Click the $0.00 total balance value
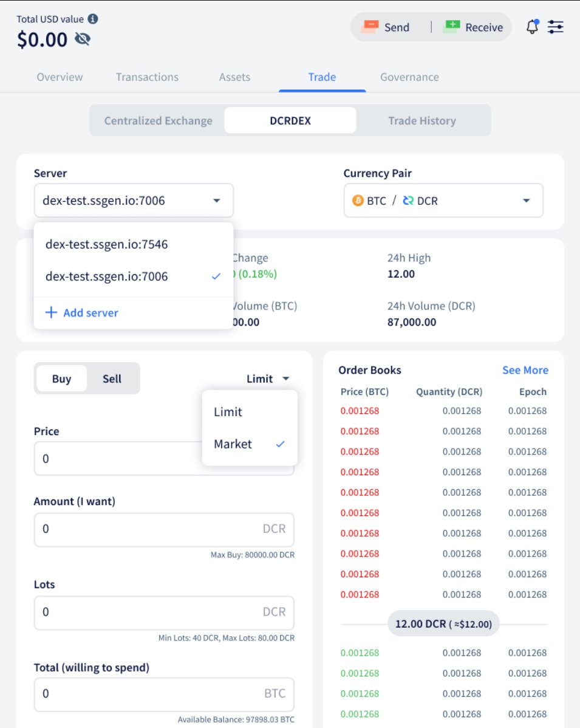This screenshot has height=728, width=580. coord(43,39)
